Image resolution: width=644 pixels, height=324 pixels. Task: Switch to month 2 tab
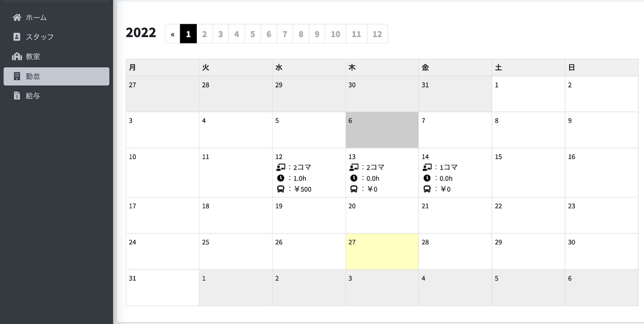[204, 34]
